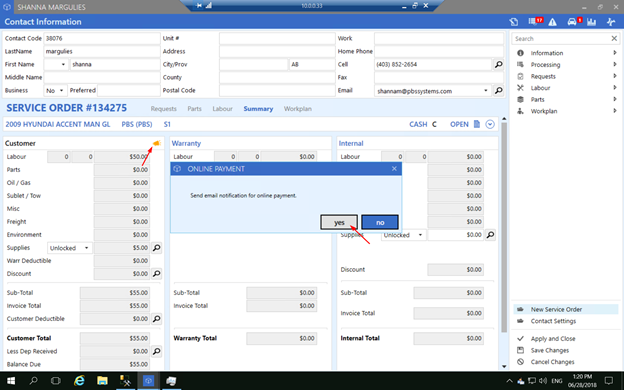
Task: Open Windows taskbar search
Action: (x=33, y=381)
